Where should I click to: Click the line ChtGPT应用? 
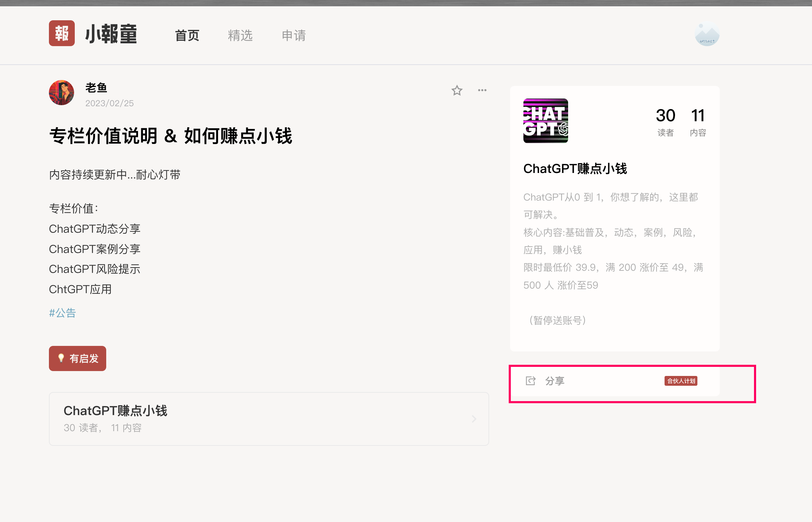tap(80, 289)
